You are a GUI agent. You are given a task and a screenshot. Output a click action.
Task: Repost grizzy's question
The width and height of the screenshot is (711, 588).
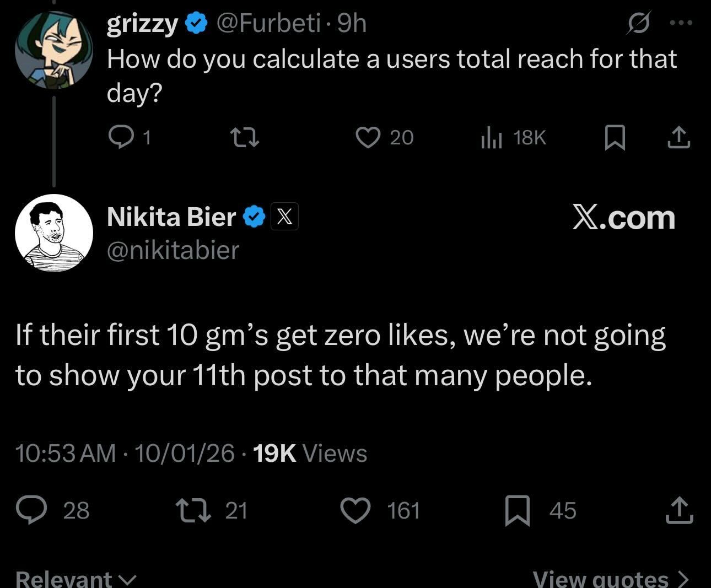(245, 137)
